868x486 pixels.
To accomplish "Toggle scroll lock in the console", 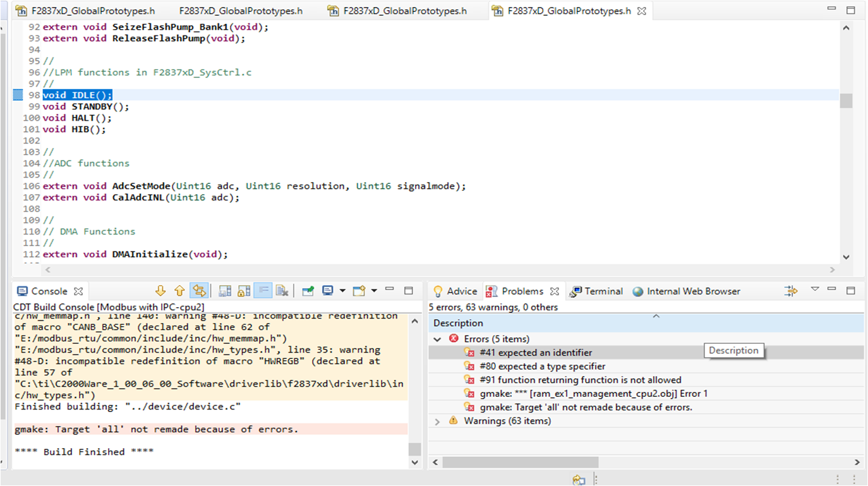I will [244, 290].
